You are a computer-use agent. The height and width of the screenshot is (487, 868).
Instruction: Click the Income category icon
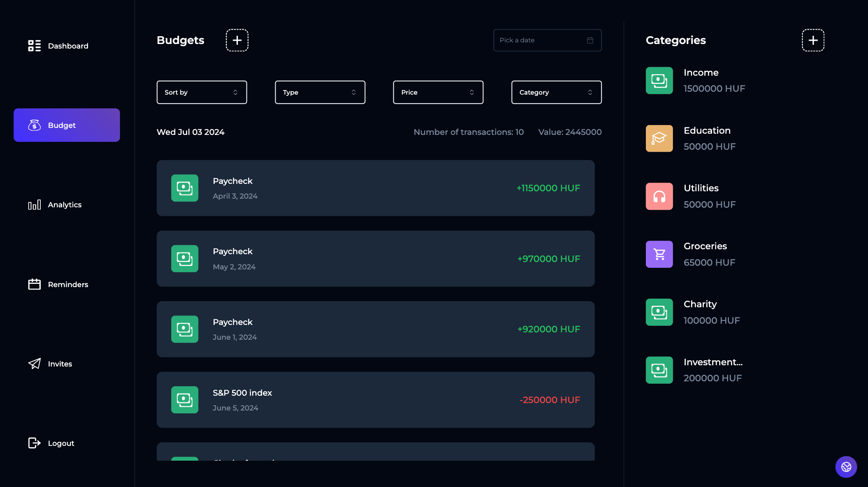(659, 81)
